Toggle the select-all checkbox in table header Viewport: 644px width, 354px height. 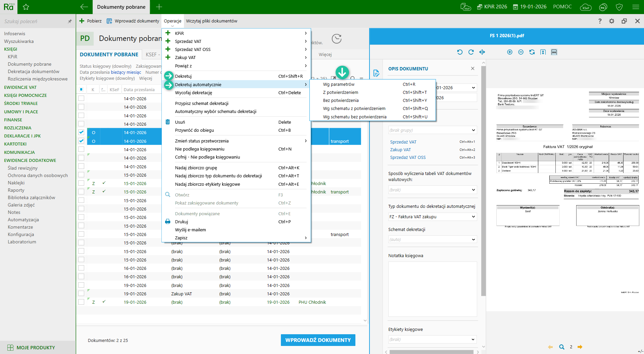[x=81, y=90]
